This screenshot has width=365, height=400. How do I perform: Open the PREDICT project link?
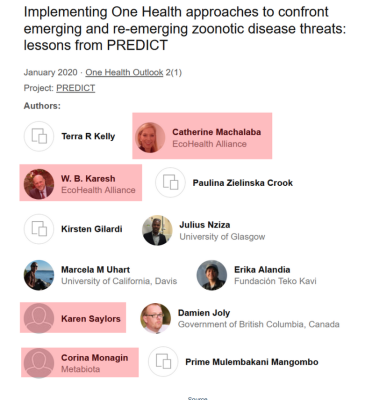coord(76,88)
